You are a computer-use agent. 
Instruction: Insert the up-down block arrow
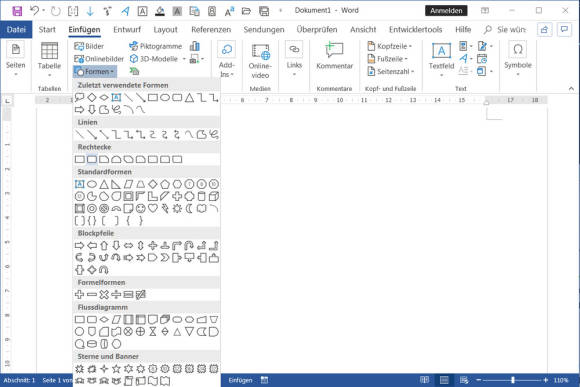pyautogui.click(x=141, y=245)
